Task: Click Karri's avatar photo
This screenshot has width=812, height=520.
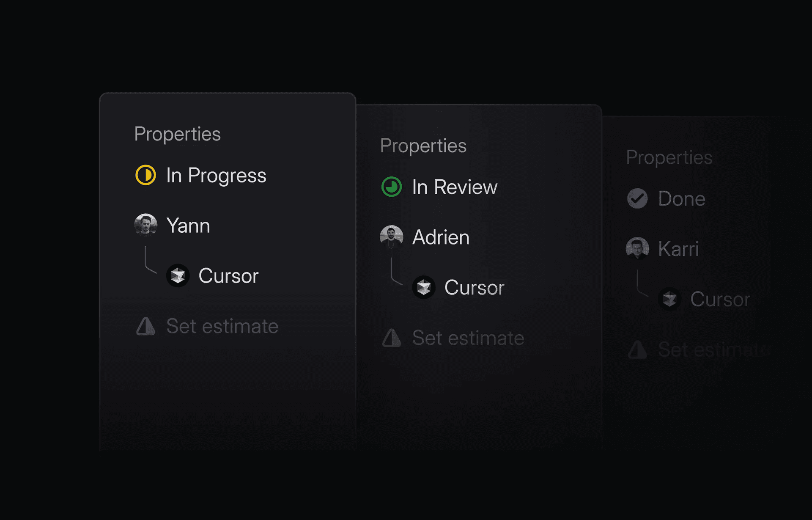Action: tap(637, 249)
